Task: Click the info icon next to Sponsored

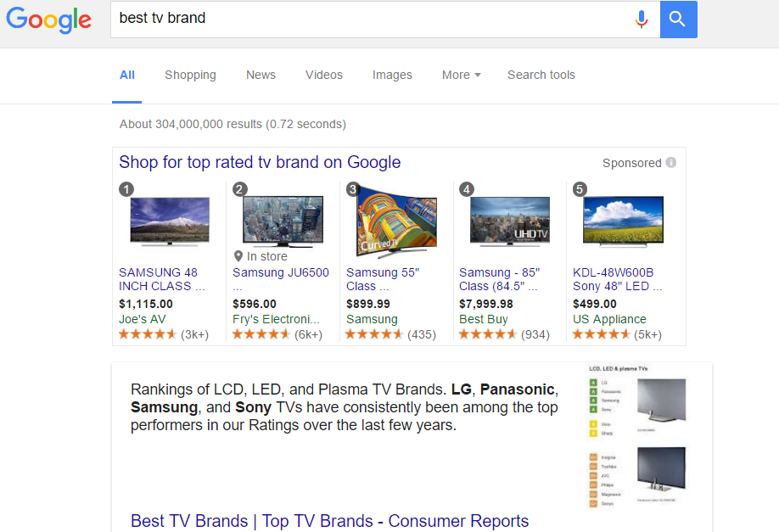Action: click(670, 163)
